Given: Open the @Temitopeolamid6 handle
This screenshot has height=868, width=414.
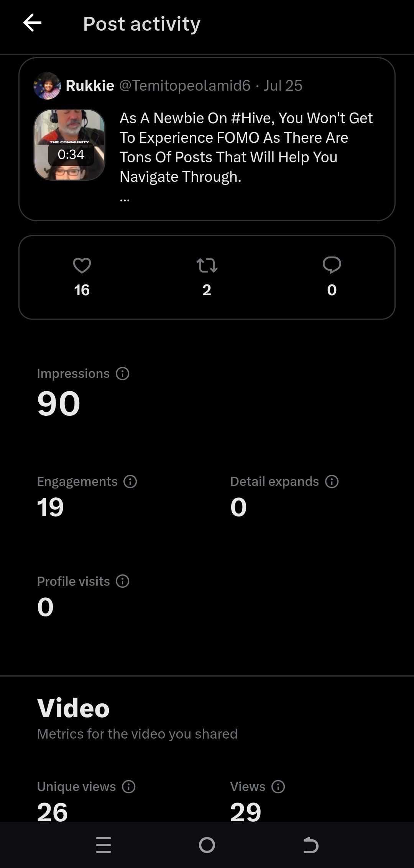Looking at the screenshot, I should pos(185,85).
